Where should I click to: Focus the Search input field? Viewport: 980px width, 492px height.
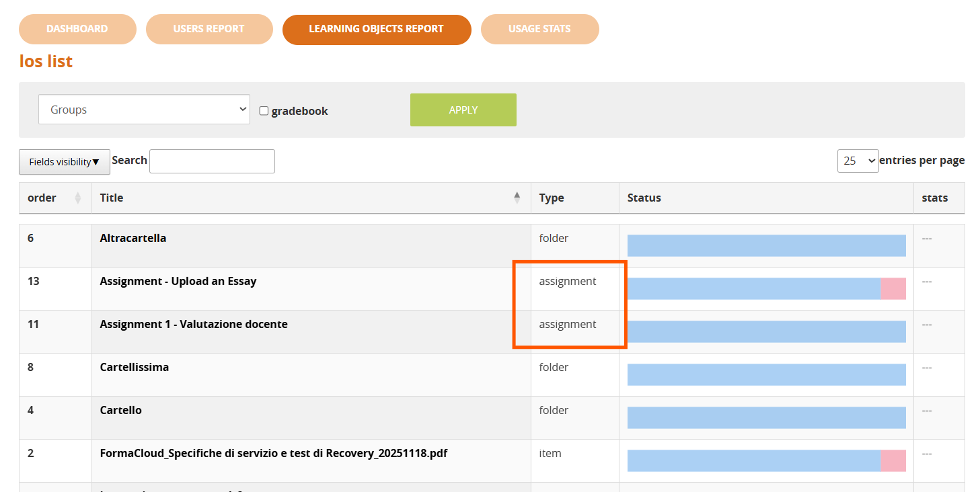click(212, 161)
